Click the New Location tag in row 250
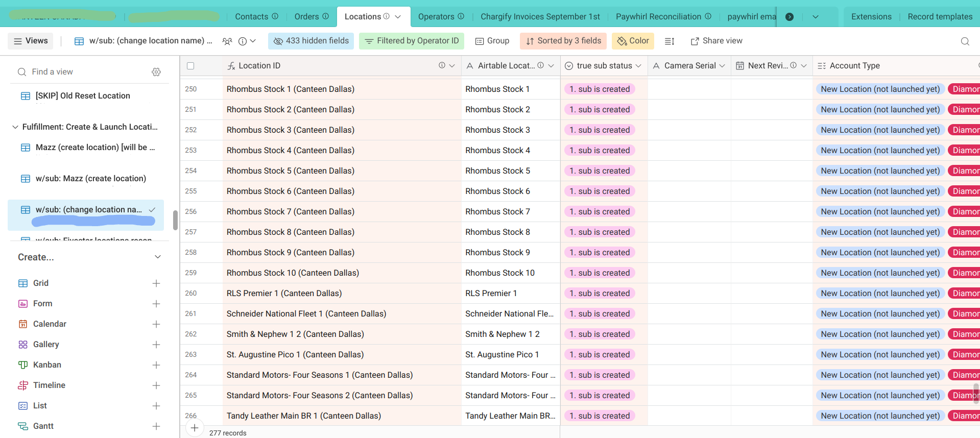 click(x=880, y=89)
